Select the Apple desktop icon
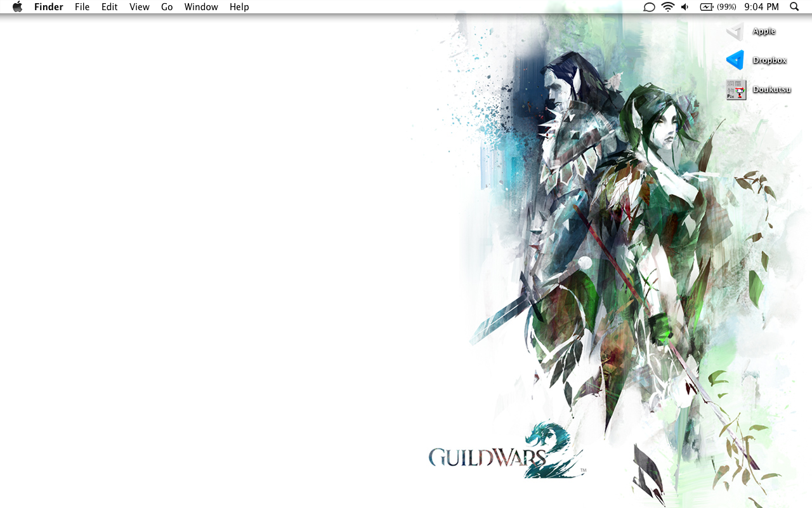The width and height of the screenshot is (812, 508). pyautogui.click(x=735, y=31)
